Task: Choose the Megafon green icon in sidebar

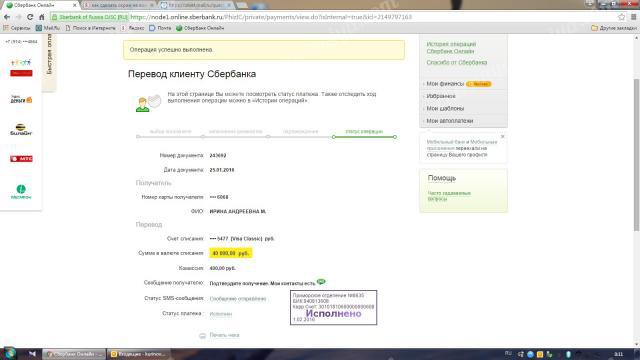Action: click(21, 192)
